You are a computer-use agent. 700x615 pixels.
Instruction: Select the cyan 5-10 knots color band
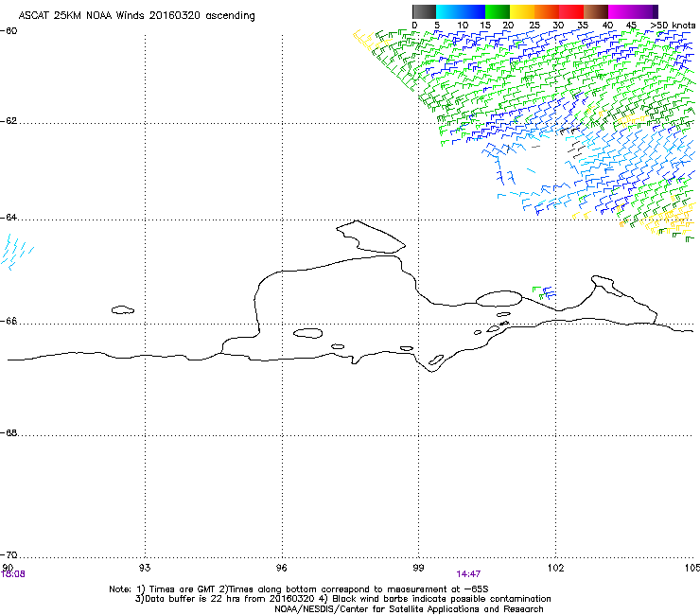point(447,11)
